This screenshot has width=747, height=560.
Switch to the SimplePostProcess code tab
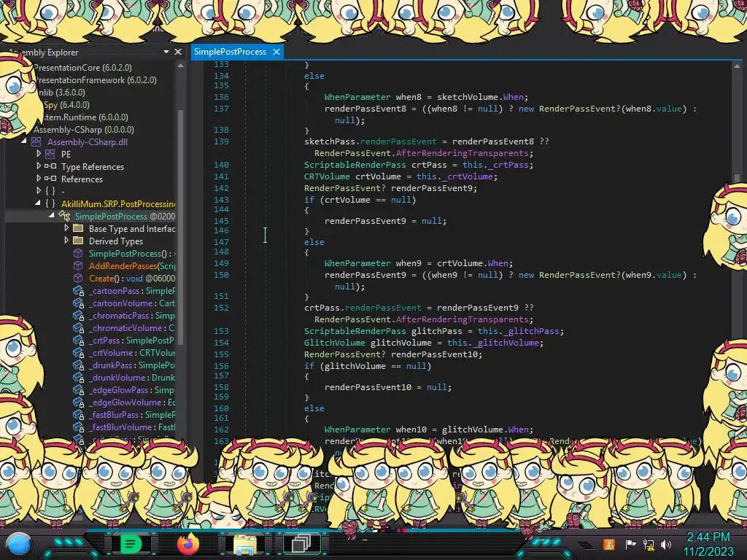[230, 52]
